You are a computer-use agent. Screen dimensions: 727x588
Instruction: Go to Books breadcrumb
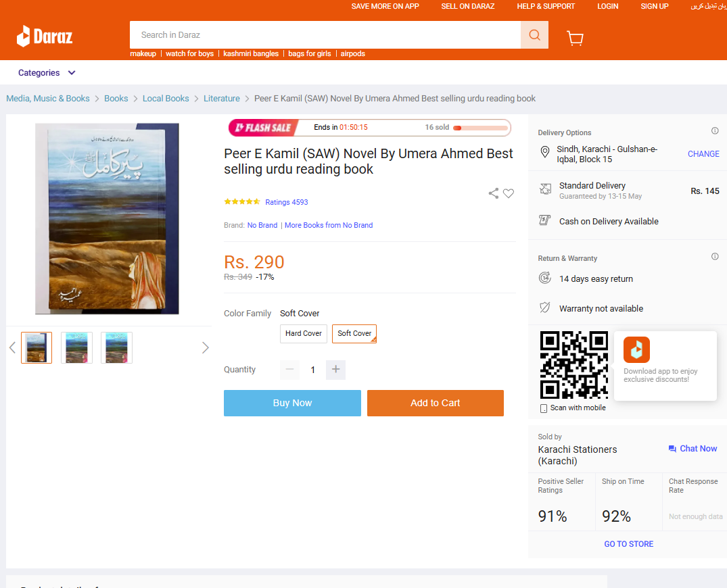(116, 98)
